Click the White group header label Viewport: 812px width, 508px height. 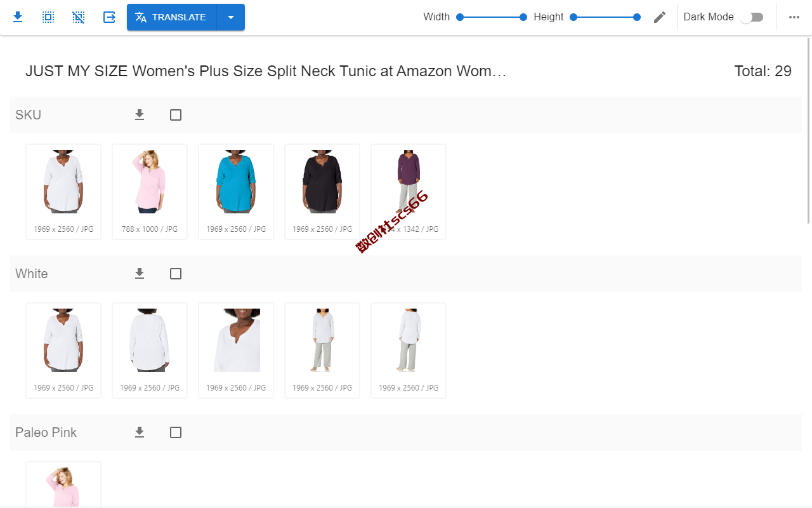click(32, 274)
